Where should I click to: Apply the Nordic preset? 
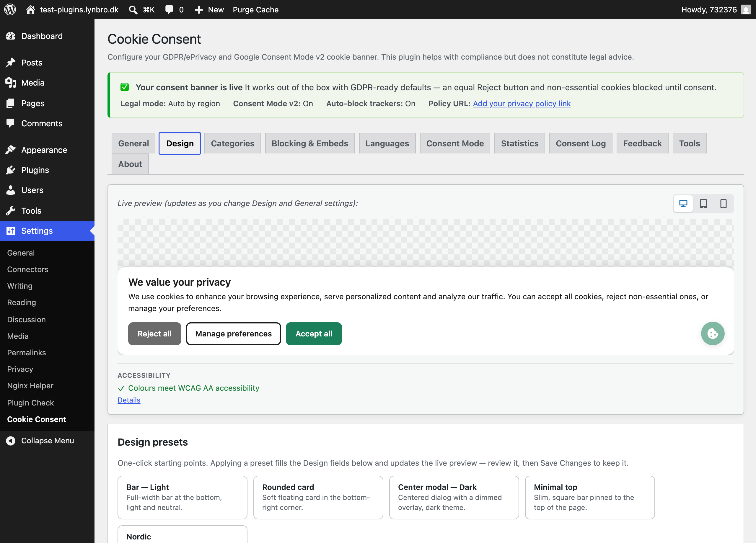pos(182,535)
